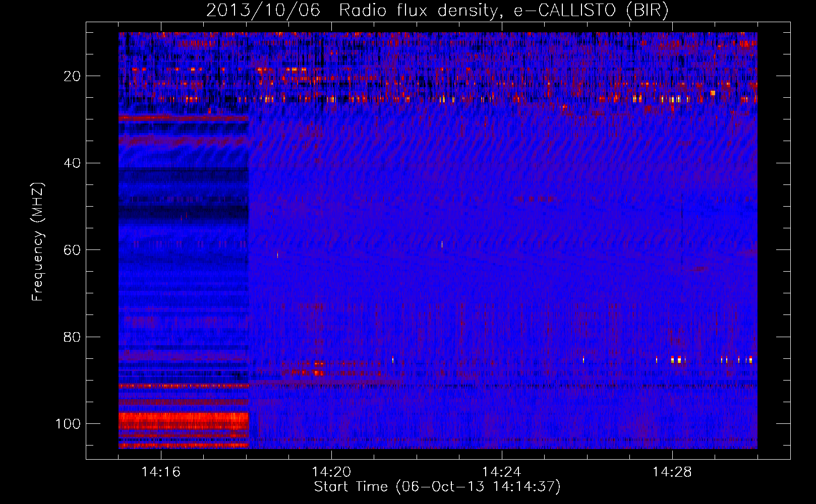Click the 14:16 time tick label
The image size is (816, 504).
pyautogui.click(x=161, y=472)
